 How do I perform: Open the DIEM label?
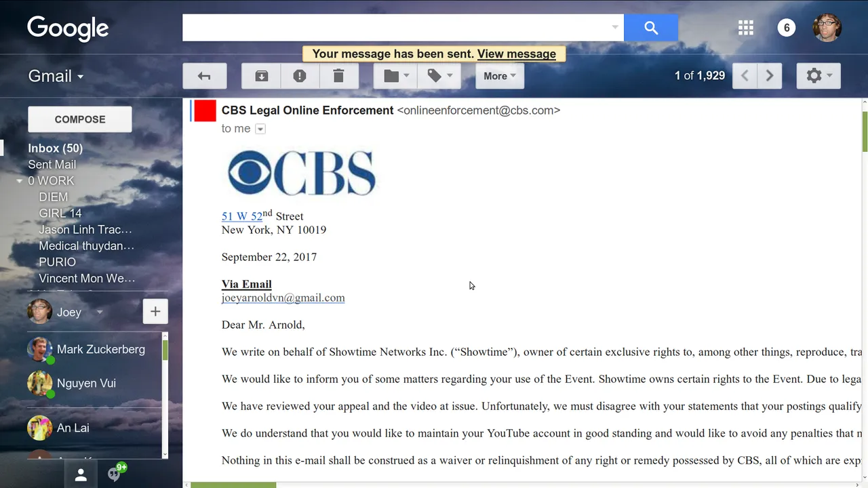[54, 197]
